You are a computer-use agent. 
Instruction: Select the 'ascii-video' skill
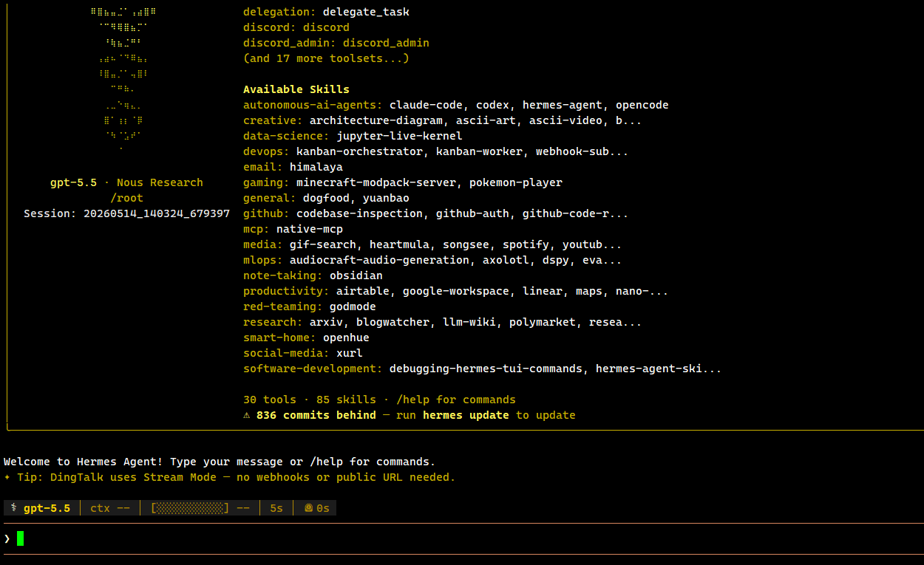click(565, 120)
